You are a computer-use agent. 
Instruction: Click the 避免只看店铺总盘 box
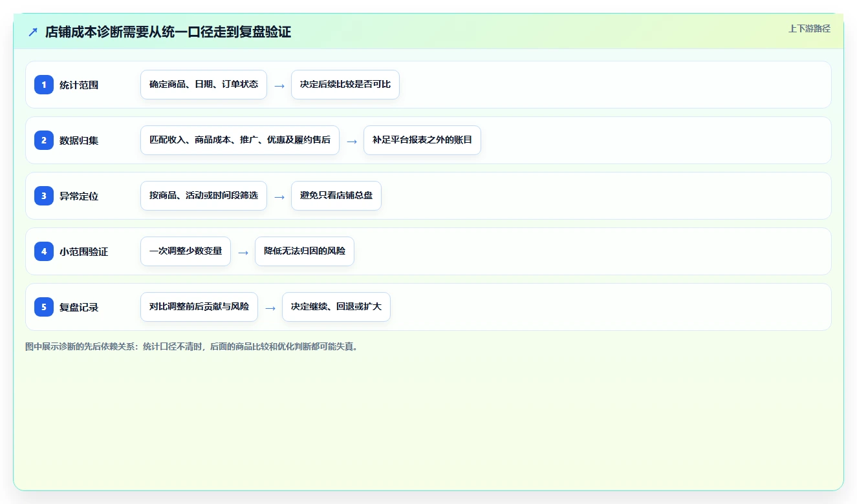336,196
